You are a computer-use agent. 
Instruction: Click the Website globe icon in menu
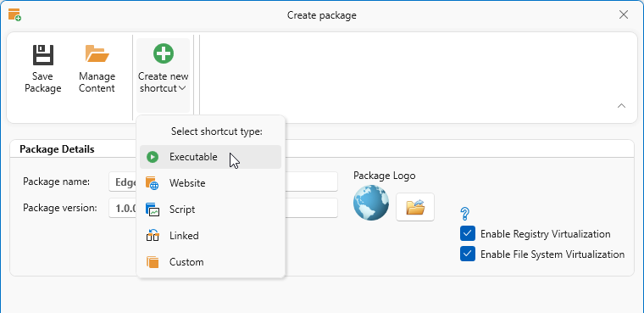pos(153,183)
